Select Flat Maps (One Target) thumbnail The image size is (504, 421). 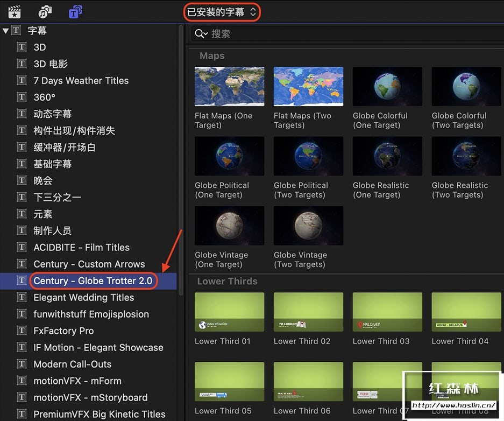pos(229,87)
